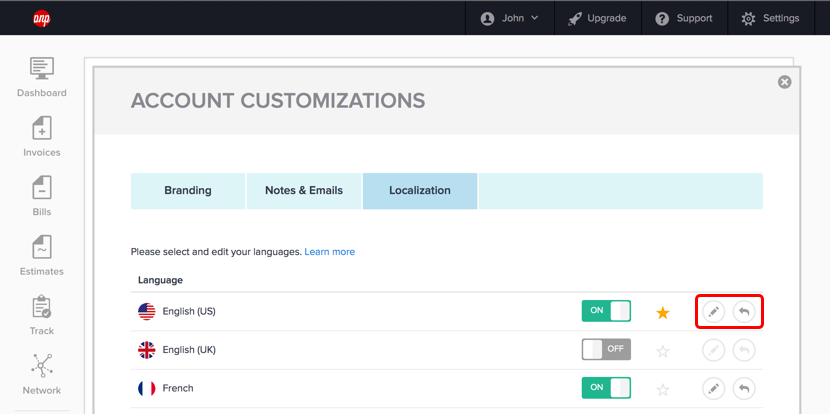Click the Language column header
Viewport: 830px width, 414px height.
coord(160,280)
